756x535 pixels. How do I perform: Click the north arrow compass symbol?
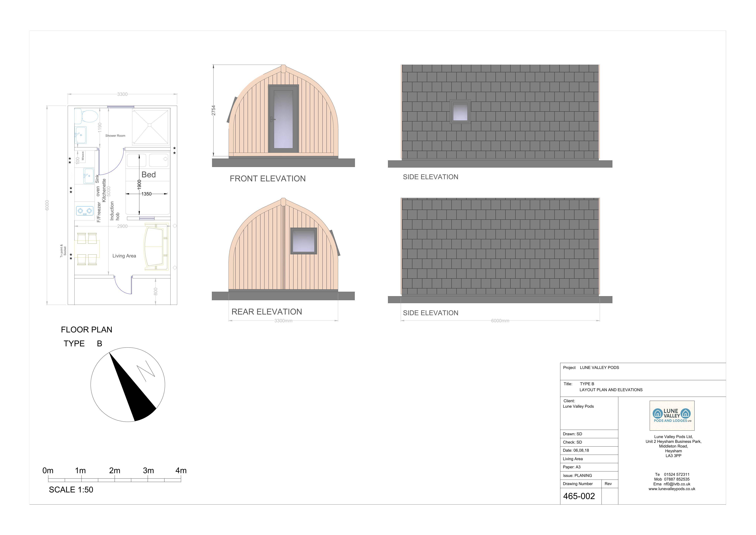tap(128, 384)
